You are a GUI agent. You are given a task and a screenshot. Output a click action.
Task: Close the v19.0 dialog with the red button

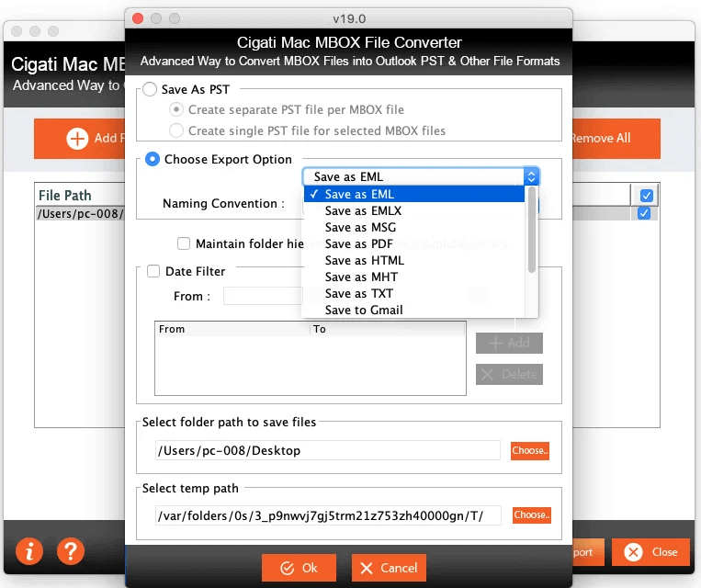[x=138, y=18]
